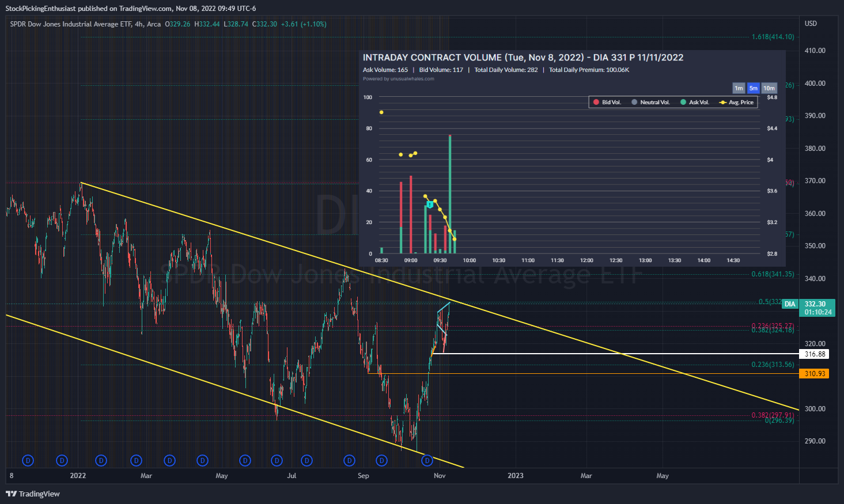
Task: Click the Ask Volume: 165 stat
Action: tap(385, 70)
